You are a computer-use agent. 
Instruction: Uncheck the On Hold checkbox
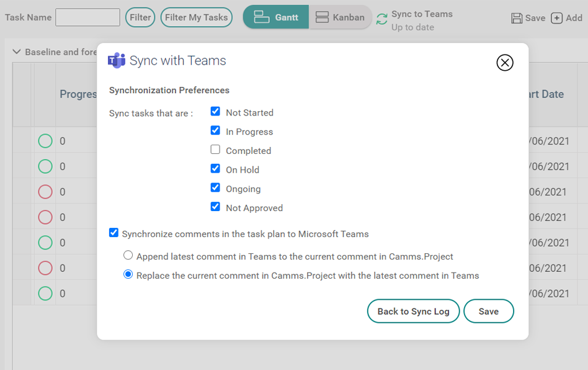pyautogui.click(x=215, y=168)
